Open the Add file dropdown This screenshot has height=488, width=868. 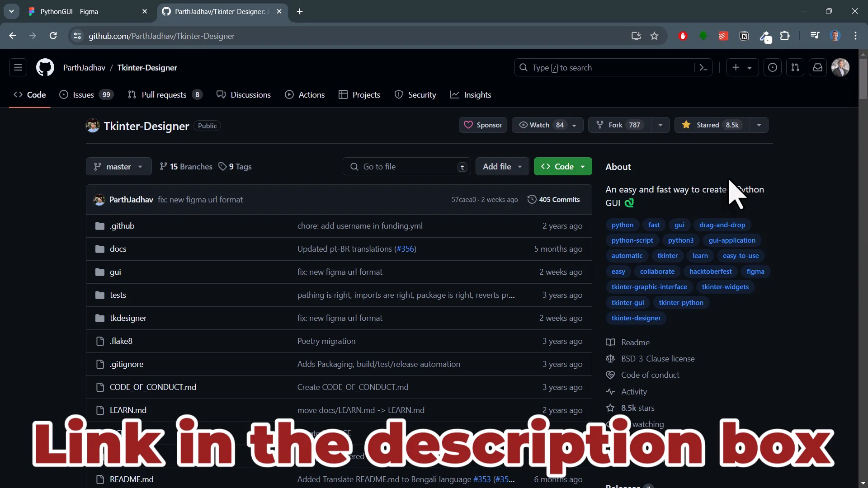point(502,166)
